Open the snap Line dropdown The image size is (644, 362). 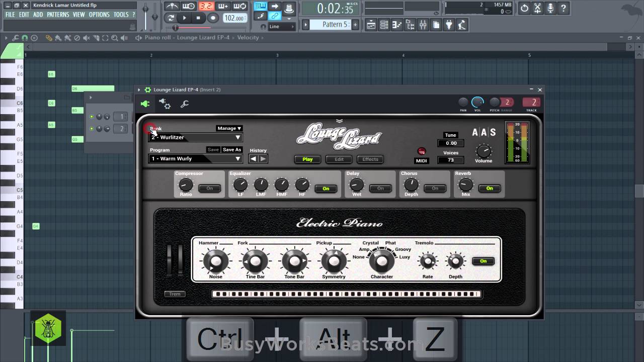281,27
